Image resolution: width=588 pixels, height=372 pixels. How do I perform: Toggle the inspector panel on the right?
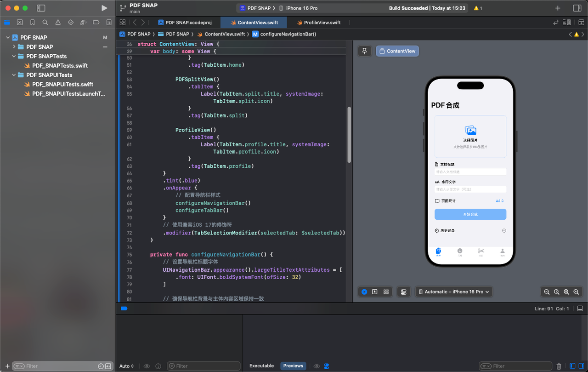[x=577, y=8]
